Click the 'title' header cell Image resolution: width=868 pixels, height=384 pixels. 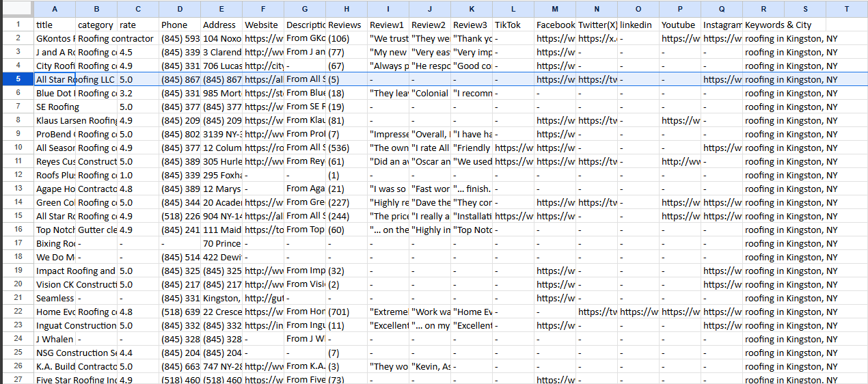pyautogui.click(x=55, y=25)
